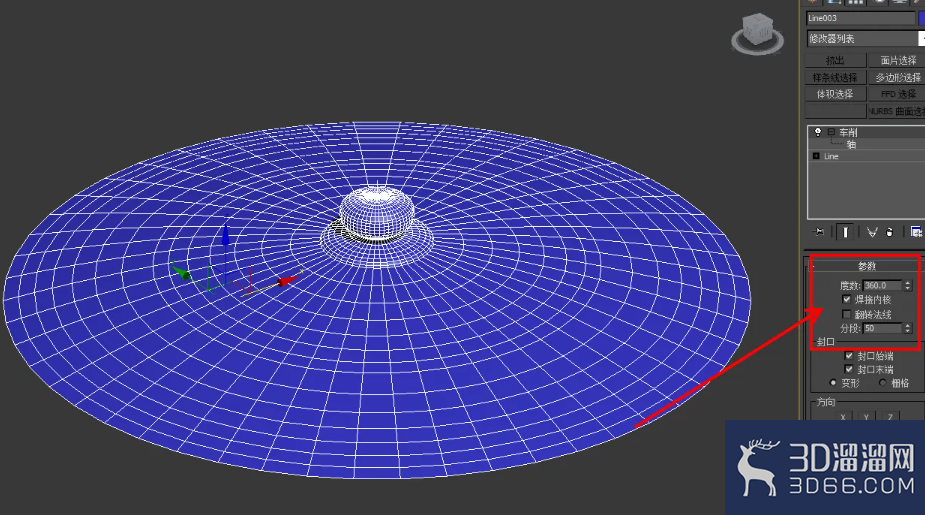Enable the 翻转法线 checkbox

[x=847, y=314]
